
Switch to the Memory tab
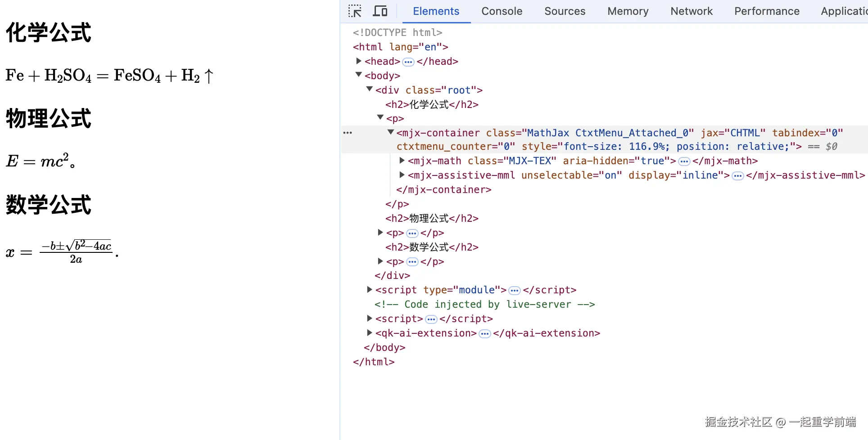coord(628,11)
